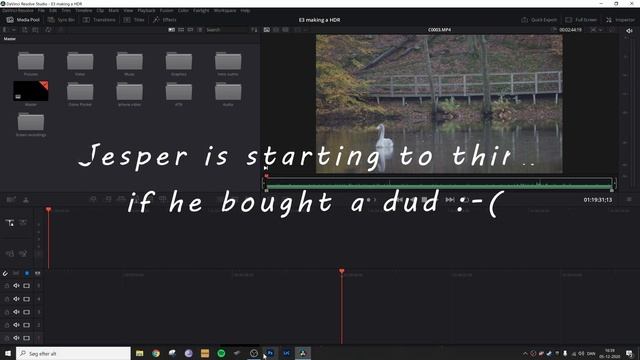The height and width of the screenshot is (360, 640).
Task: Open the Sync Bin panel
Action: 61,20
